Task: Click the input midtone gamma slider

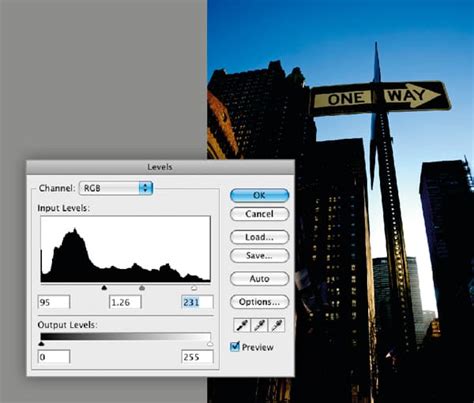Action: pyautogui.click(x=142, y=287)
